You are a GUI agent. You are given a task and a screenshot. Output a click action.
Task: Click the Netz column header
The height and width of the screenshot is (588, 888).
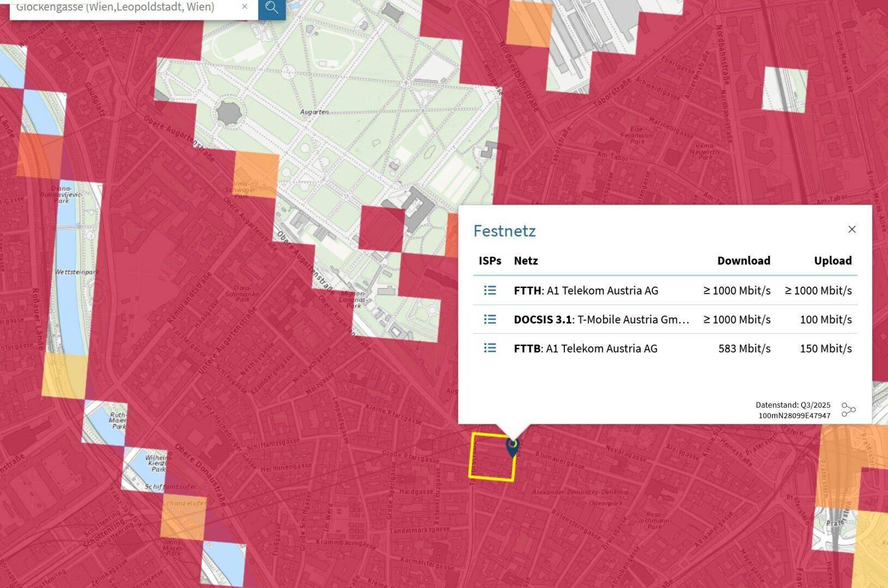point(526,261)
